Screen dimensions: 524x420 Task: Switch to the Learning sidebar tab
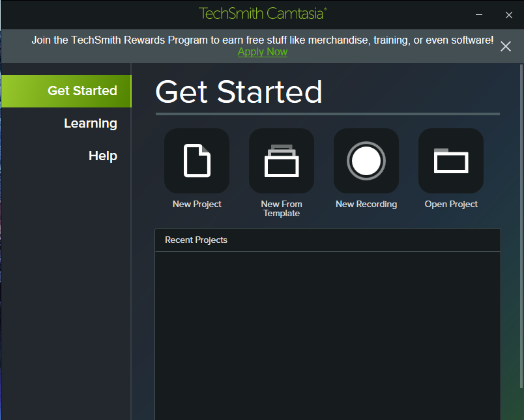point(90,124)
